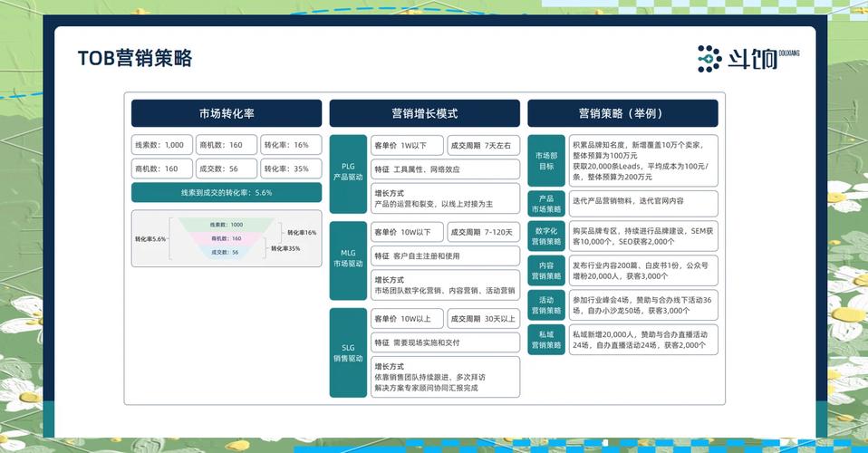Click the 客单价 1W以下 box
Image resolution: width=868 pixels, height=453 pixels.
pos(405,145)
